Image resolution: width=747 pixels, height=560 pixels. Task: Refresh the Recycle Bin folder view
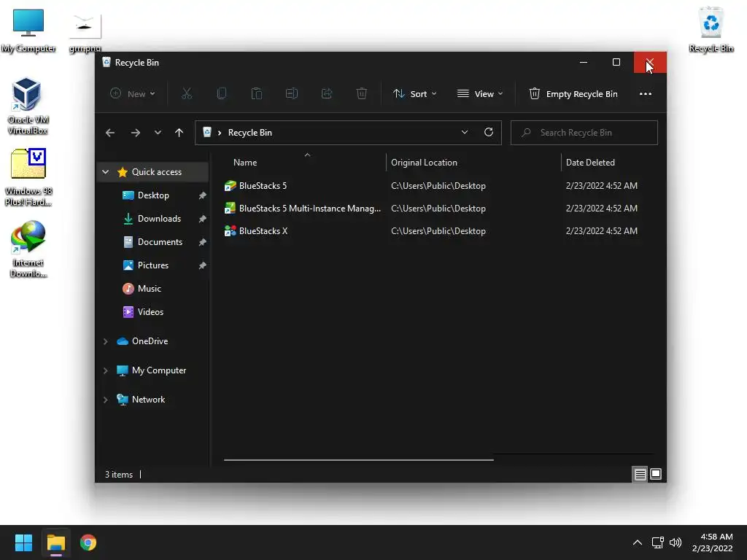(x=488, y=133)
